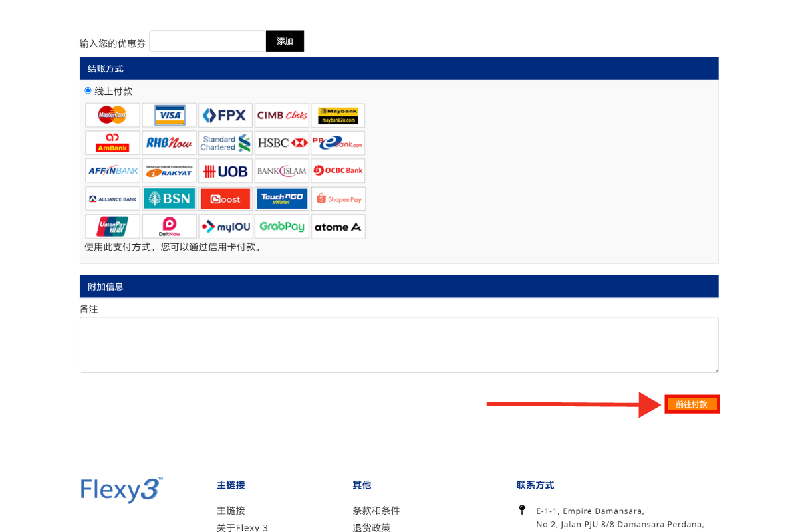The image size is (798, 532).
Task: Choose the DuitNow payment logo
Action: (x=169, y=227)
